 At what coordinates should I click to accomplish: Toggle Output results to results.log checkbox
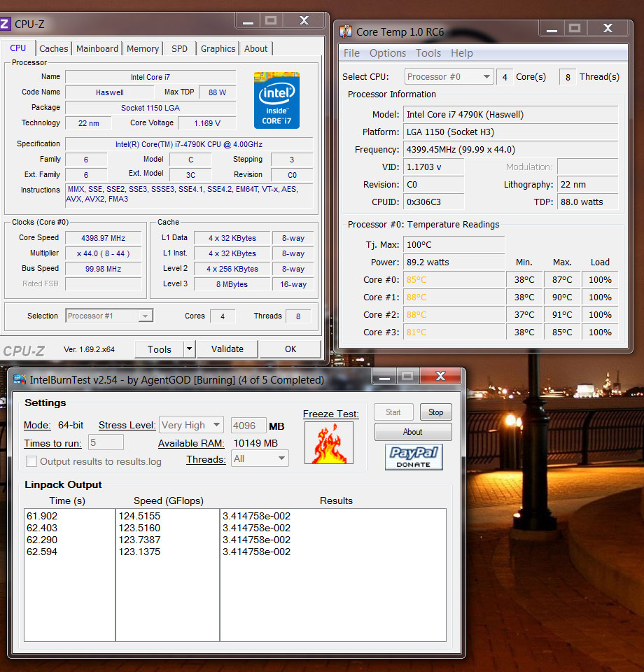[31, 461]
